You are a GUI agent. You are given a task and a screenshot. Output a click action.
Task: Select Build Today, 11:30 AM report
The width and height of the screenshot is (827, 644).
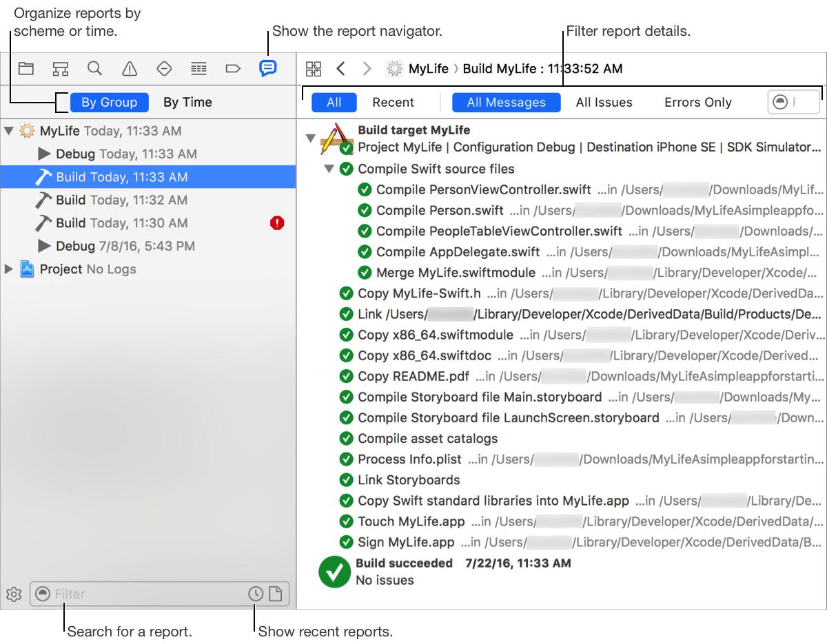(x=148, y=222)
